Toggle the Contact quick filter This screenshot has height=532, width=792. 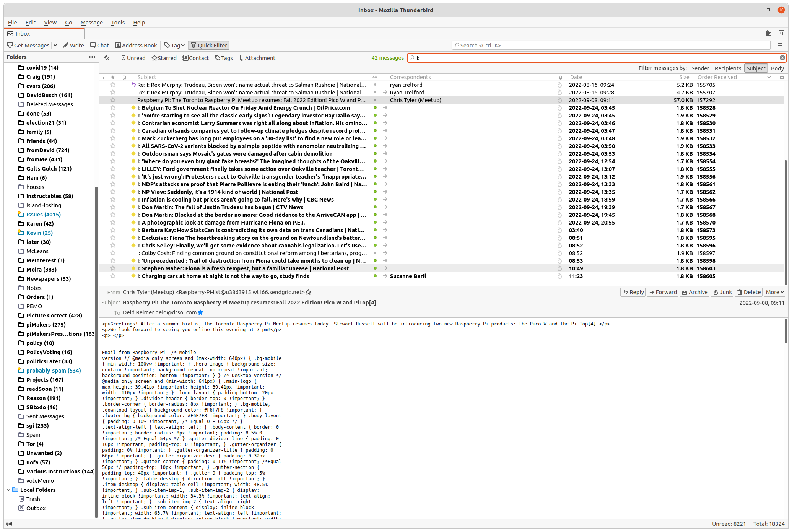[x=196, y=58]
